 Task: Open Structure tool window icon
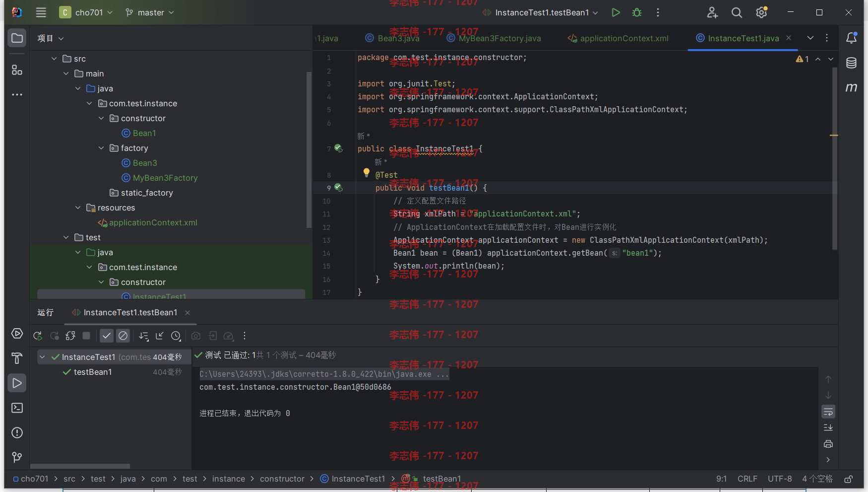click(x=17, y=70)
